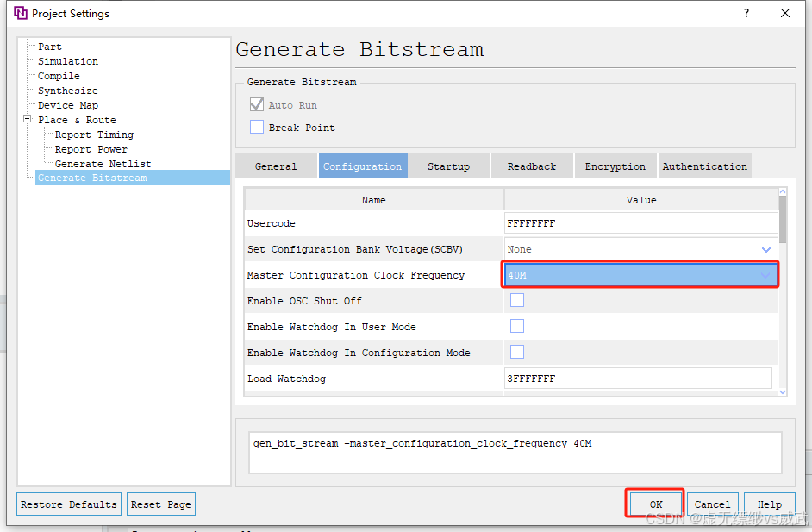Click the Load Watchdog value field

pos(638,379)
